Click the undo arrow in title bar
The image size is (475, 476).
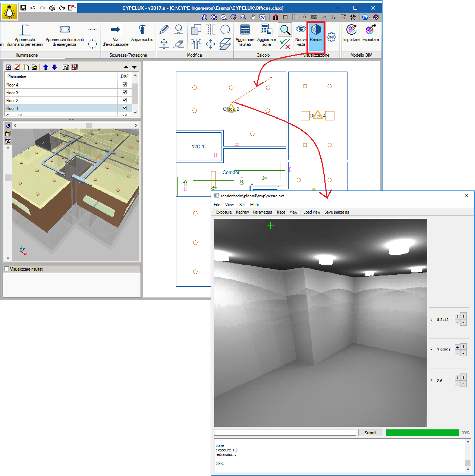pos(33,8)
